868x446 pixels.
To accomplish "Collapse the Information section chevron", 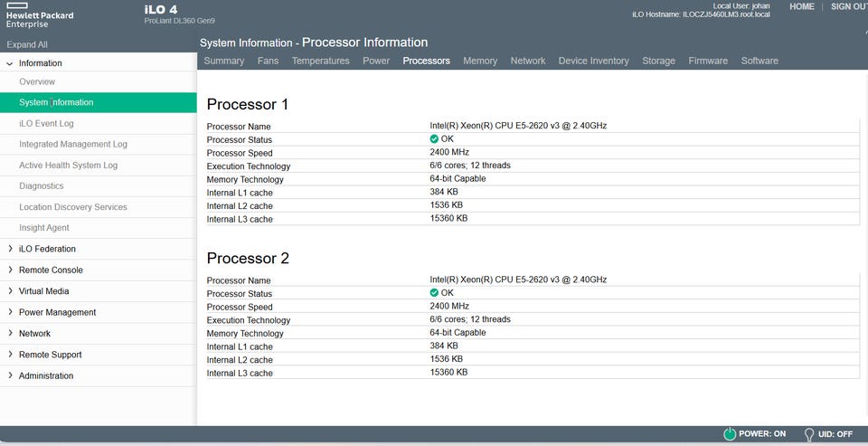I will [x=9, y=63].
